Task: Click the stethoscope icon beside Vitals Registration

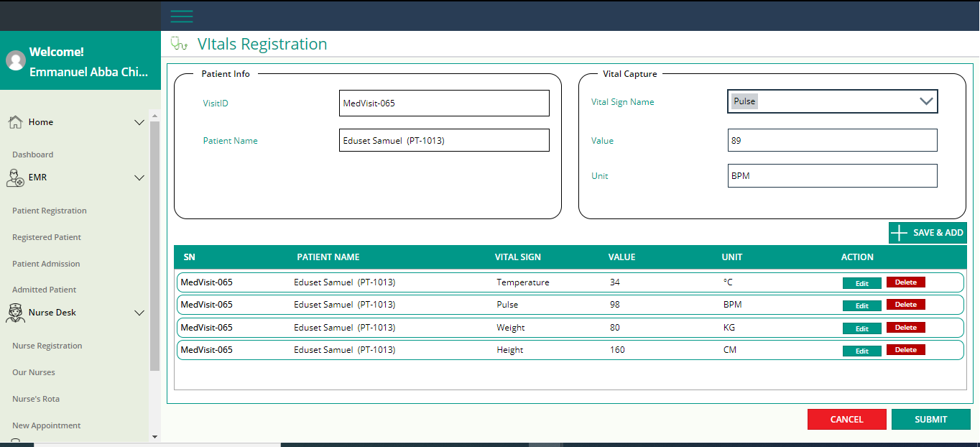Action: 179,44
